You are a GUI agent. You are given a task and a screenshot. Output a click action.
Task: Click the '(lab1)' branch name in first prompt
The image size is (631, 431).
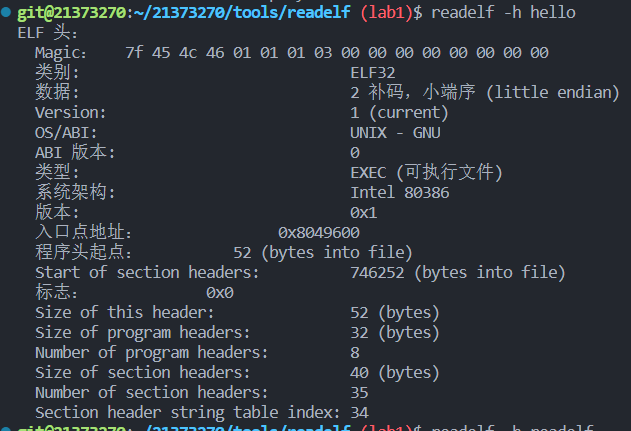click(x=386, y=12)
